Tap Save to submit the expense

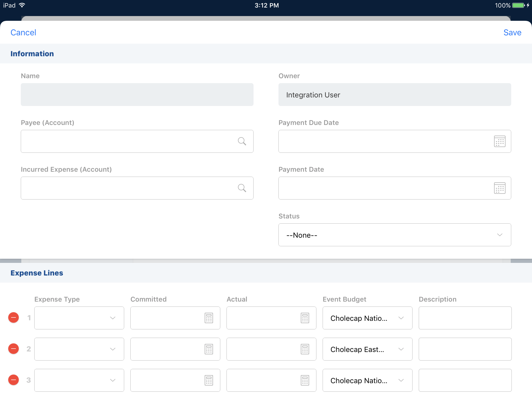512,32
